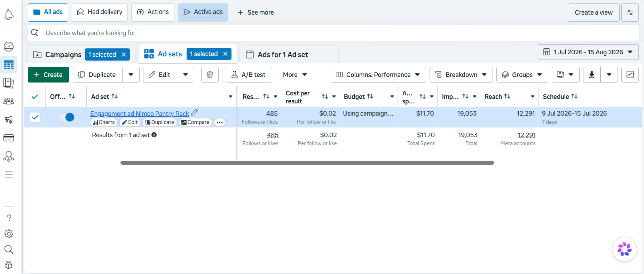The width and height of the screenshot is (644, 274).
Task: Click inline Duplicate under ad set name
Action: pyautogui.click(x=160, y=122)
